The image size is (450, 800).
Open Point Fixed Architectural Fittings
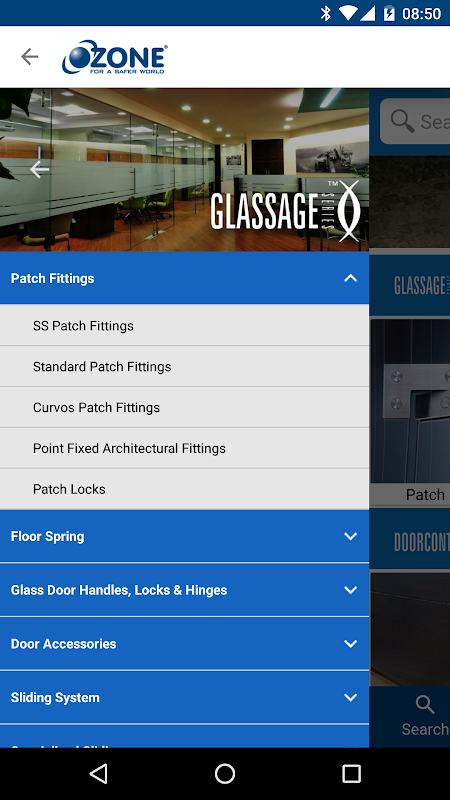tap(184, 448)
